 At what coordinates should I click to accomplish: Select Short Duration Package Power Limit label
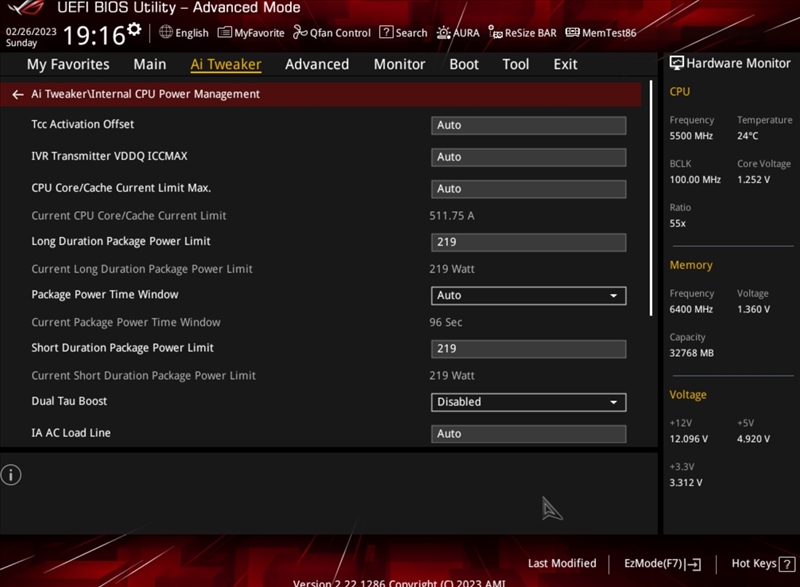coord(122,348)
